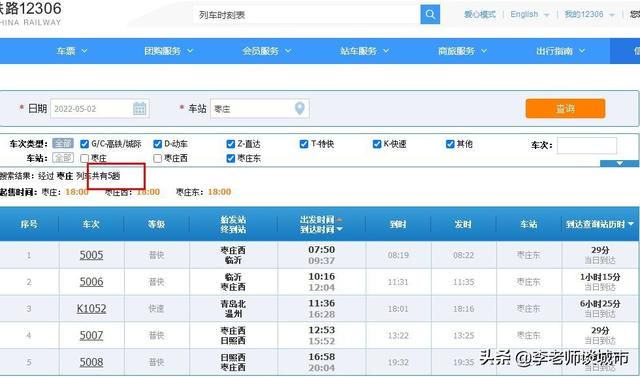Select 全部 for train types
Viewport: 640px width, 377px height.
[63, 144]
